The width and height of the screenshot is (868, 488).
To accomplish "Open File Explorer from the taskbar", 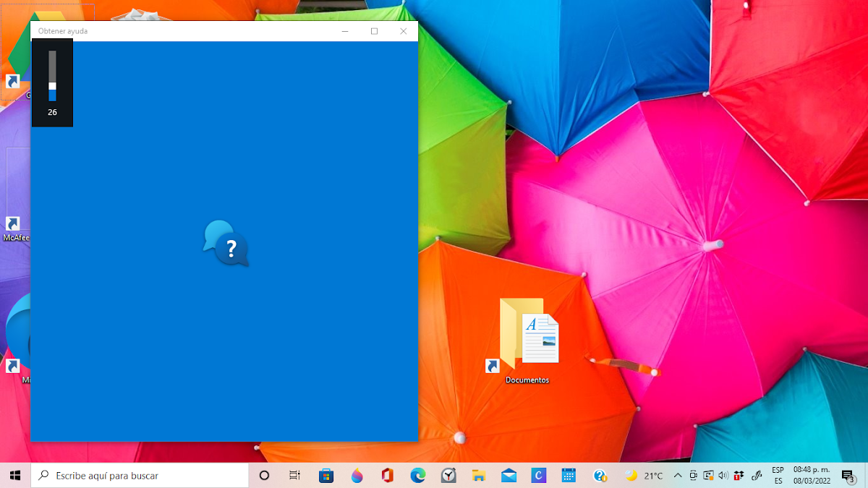I will point(479,475).
